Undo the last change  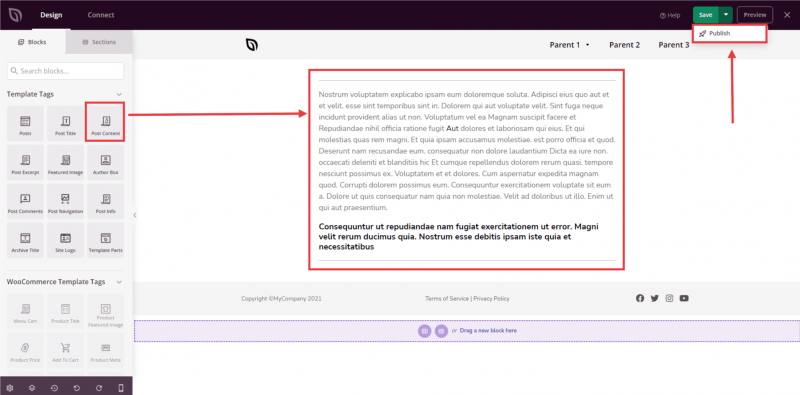(77, 388)
